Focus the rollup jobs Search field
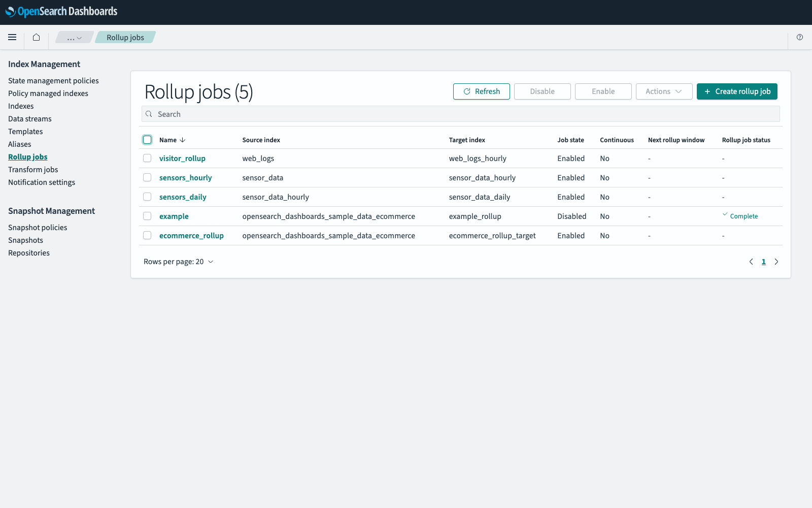This screenshot has width=812, height=508. pyautogui.click(x=461, y=114)
